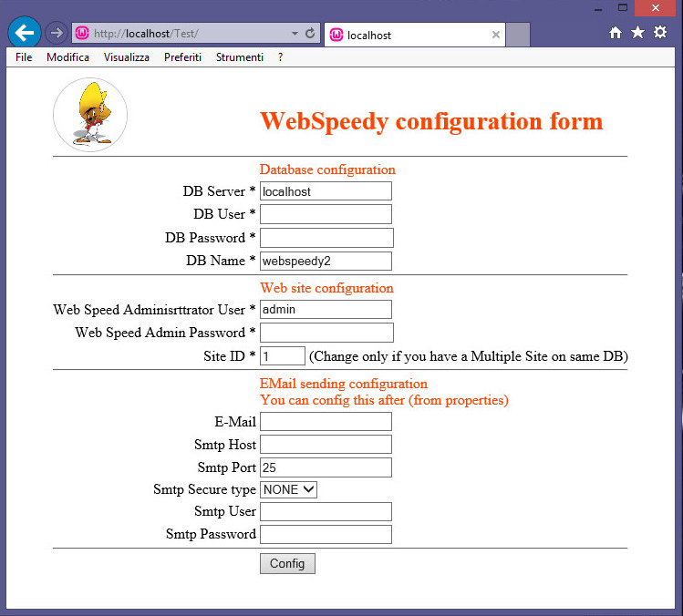Focus the E-Mail field
The width and height of the screenshot is (683, 616).
coord(326,421)
